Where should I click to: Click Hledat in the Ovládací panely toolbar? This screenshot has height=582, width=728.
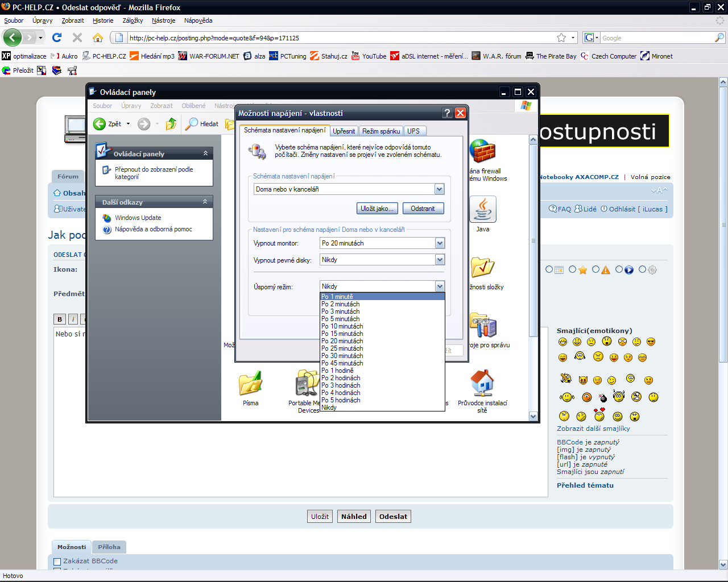tap(203, 124)
